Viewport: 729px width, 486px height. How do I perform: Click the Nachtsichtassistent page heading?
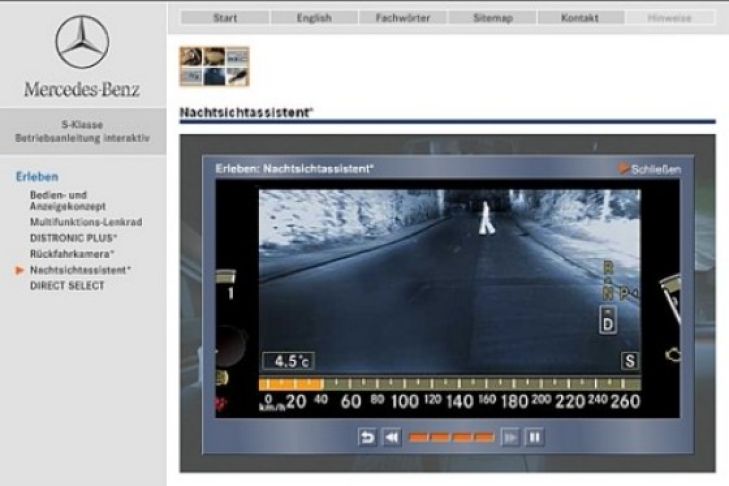247,113
